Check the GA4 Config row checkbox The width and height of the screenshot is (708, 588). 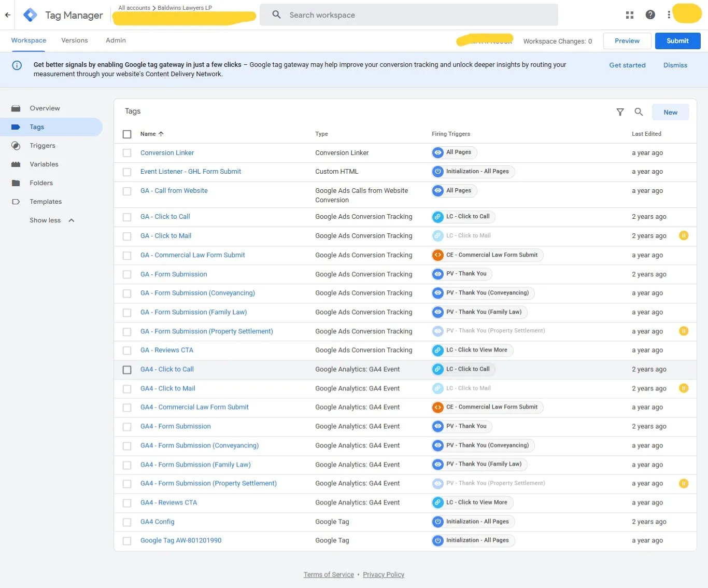(127, 522)
